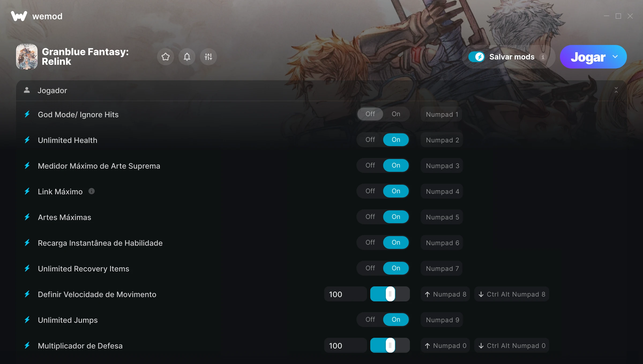Click the WeMod logo icon
Viewport: 643px width, 364px height.
click(x=19, y=16)
